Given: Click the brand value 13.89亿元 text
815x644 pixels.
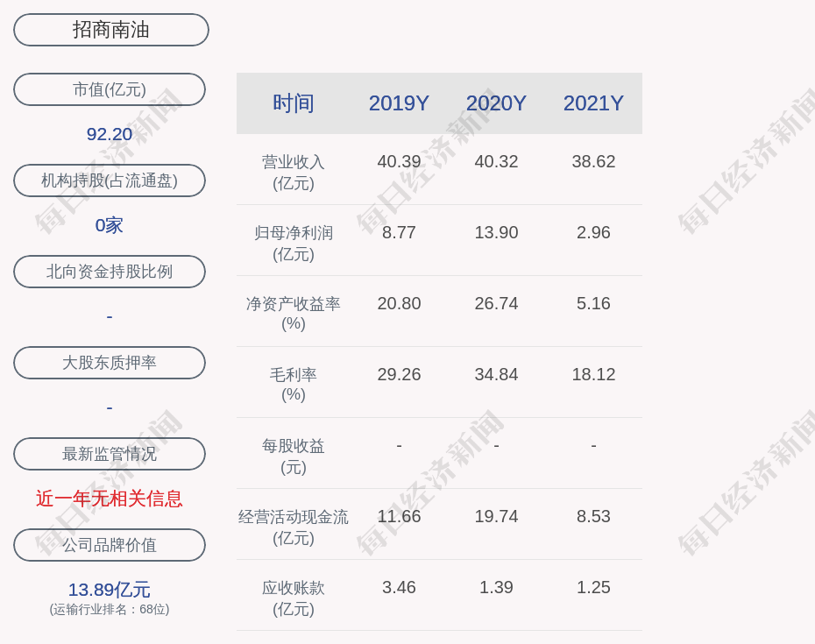Looking at the screenshot, I should coord(110,590).
